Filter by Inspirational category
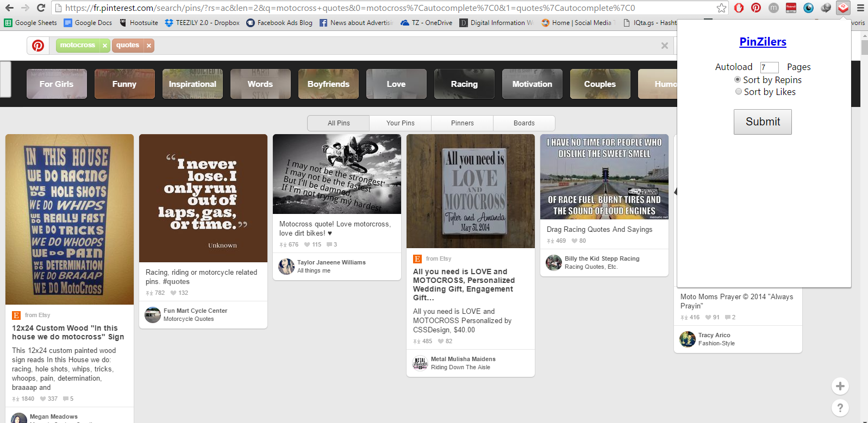The image size is (868, 423). (x=192, y=84)
